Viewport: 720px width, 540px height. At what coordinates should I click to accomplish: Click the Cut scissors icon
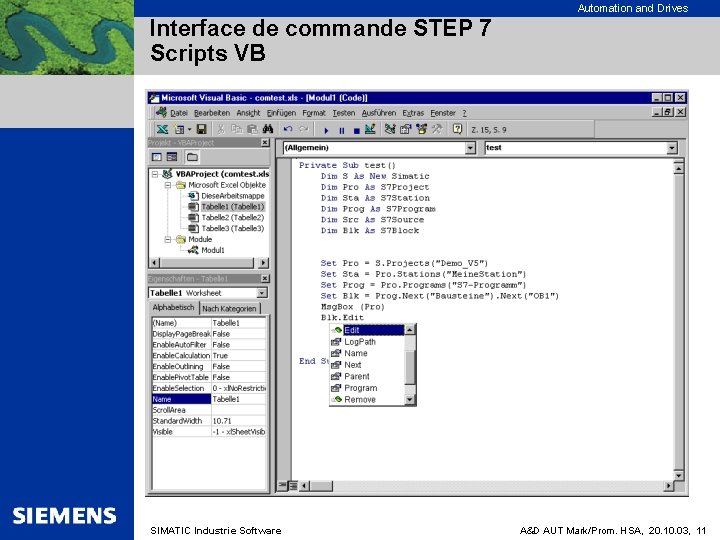[221, 129]
